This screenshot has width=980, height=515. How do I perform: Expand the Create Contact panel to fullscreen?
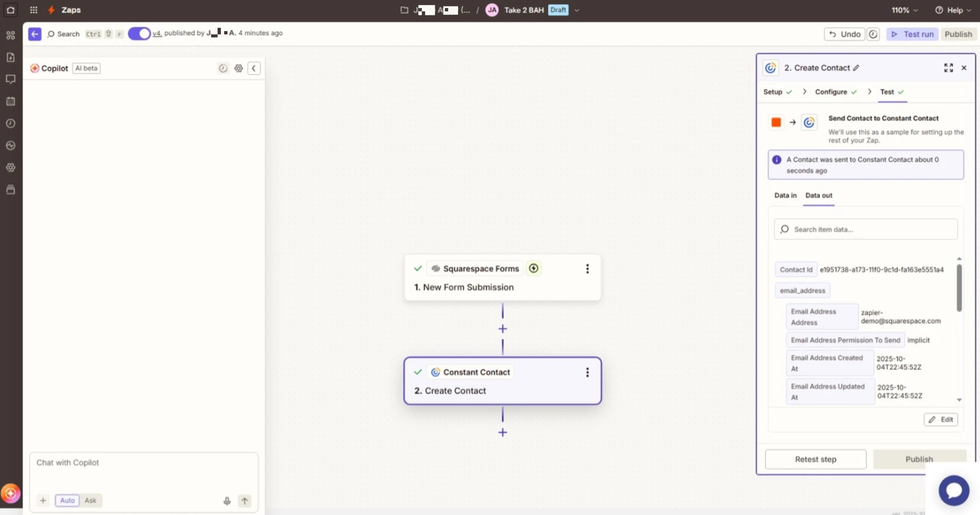pos(948,68)
